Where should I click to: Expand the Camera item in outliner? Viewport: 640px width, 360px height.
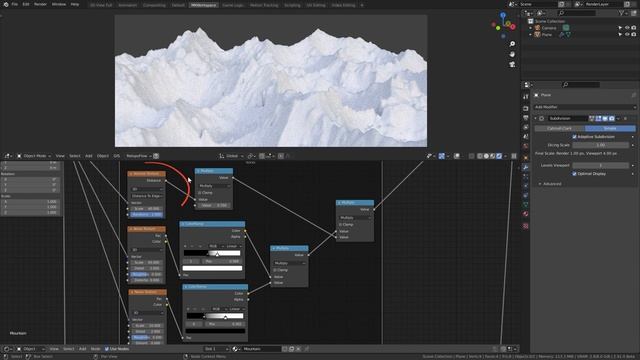coord(531,28)
